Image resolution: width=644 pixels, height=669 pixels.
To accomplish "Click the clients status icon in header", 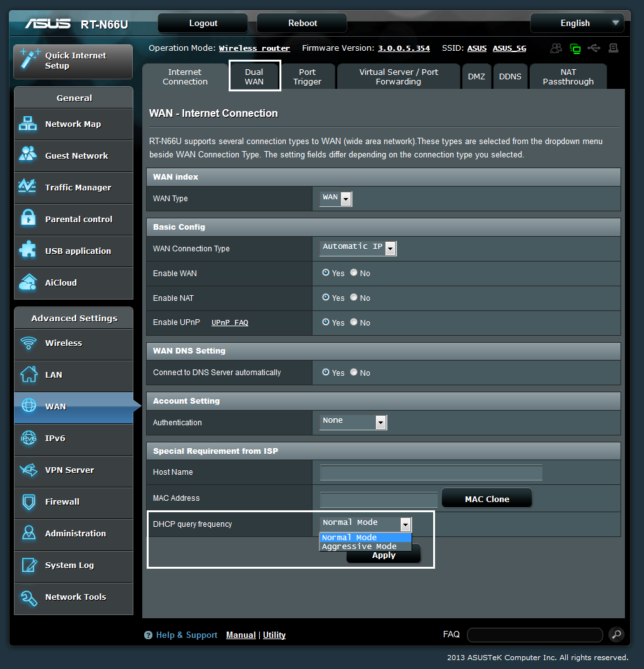I will [556, 48].
